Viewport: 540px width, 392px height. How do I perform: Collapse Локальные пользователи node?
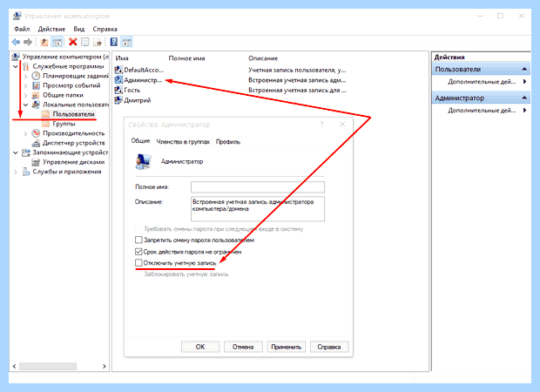click(x=25, y=105)
